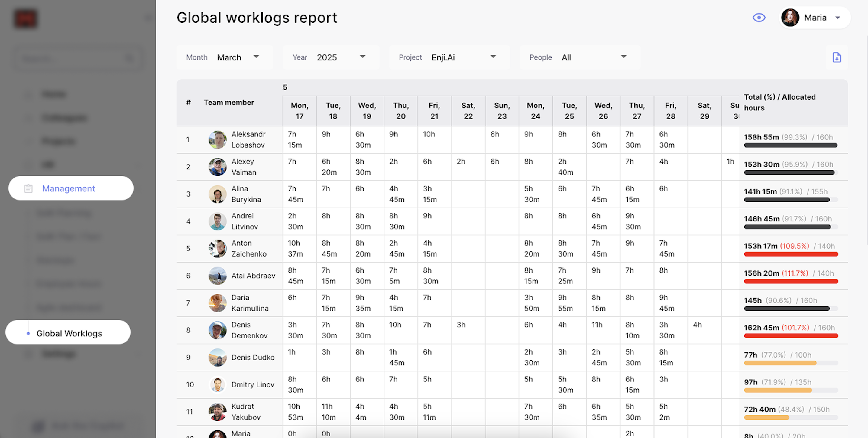Select Management in the sidebar

71,188
